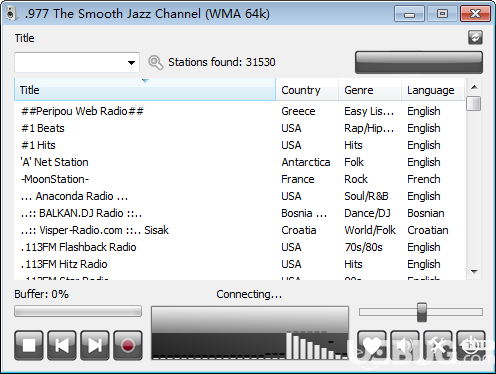
Task: Minimize the radio player window
Action: point(409,14)
